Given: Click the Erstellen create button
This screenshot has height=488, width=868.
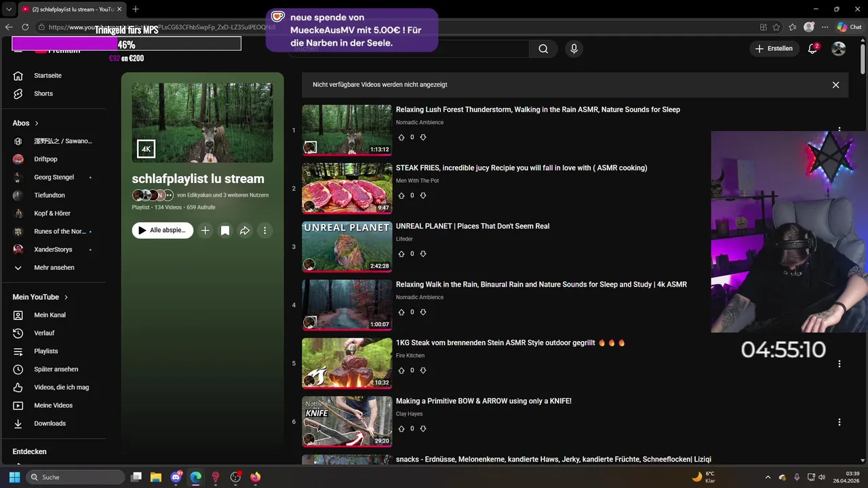Looking at the screenshot, I should 773,49.
